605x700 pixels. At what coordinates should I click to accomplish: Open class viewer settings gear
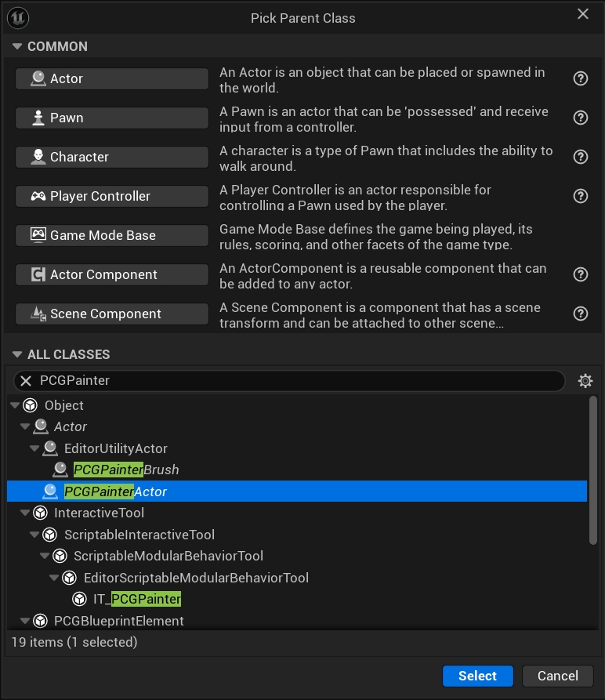point(585,381)
